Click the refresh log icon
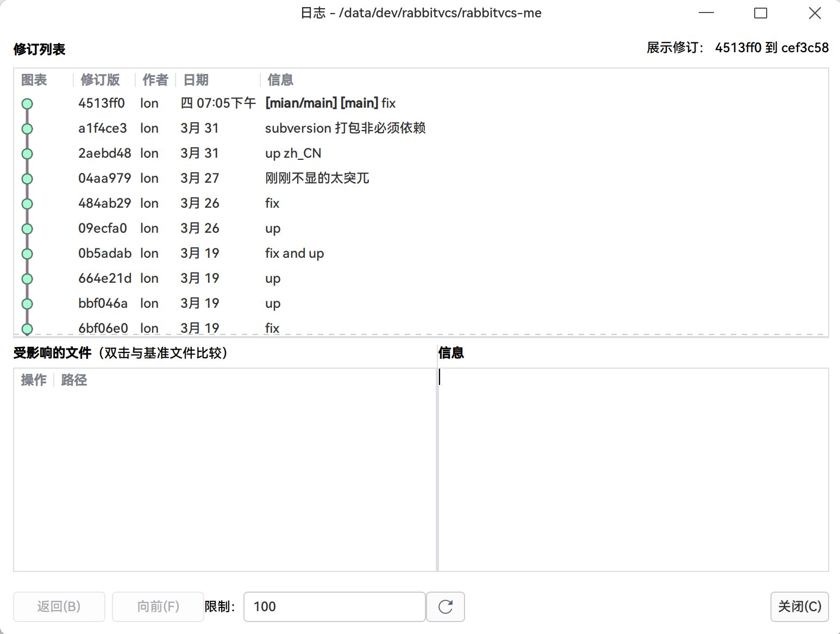The image size is (840, 634). (445, 607)
